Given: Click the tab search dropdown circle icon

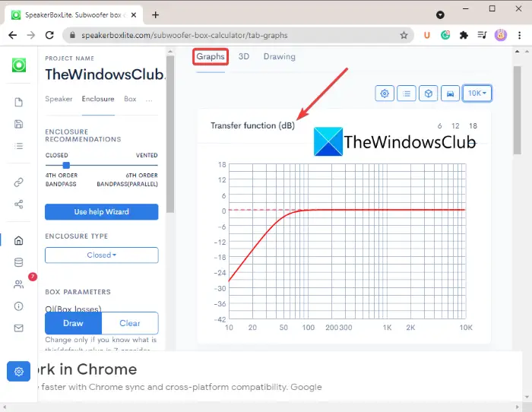Looking at the screenshot, I should click(x=440, y=14).
